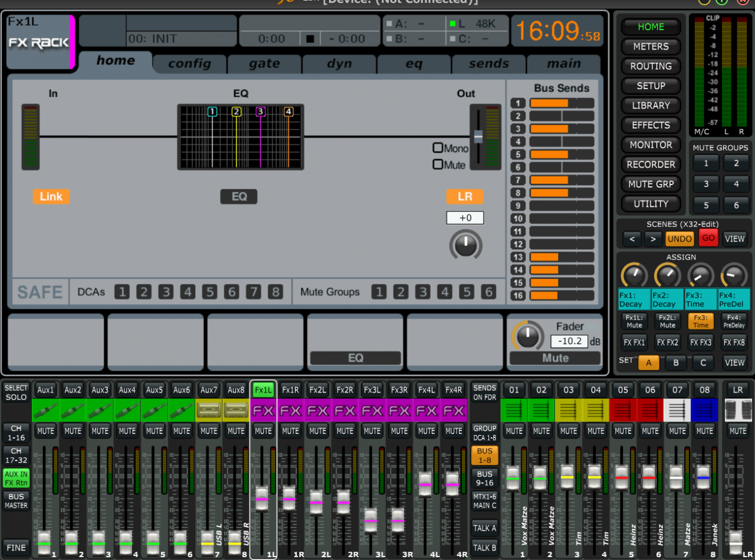Switch to the eq tab
Viewport: 755px width, 560px height.
tap(414, 64)
